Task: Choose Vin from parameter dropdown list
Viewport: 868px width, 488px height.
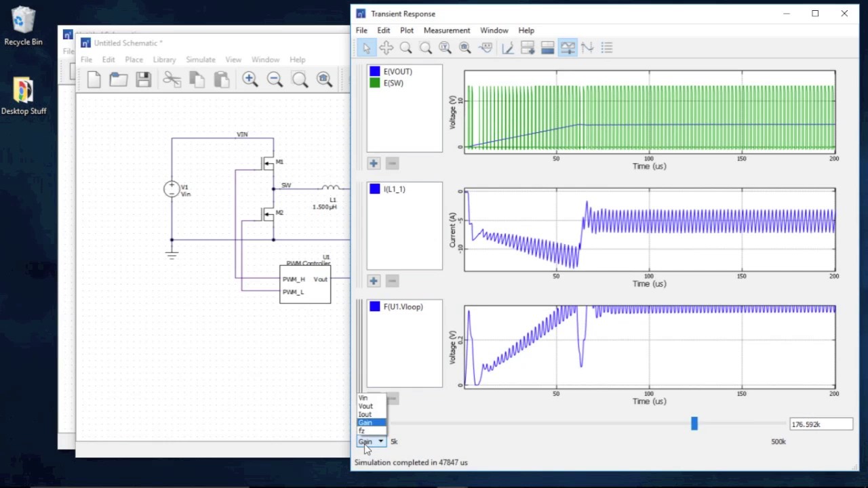Action: coord(372,398)
